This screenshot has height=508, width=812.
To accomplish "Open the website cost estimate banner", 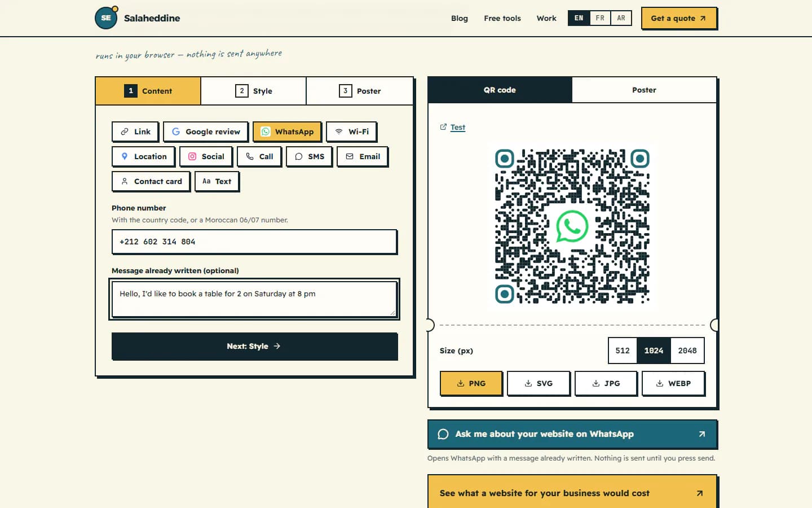I will pyautogui.click(x=572, y=493).
